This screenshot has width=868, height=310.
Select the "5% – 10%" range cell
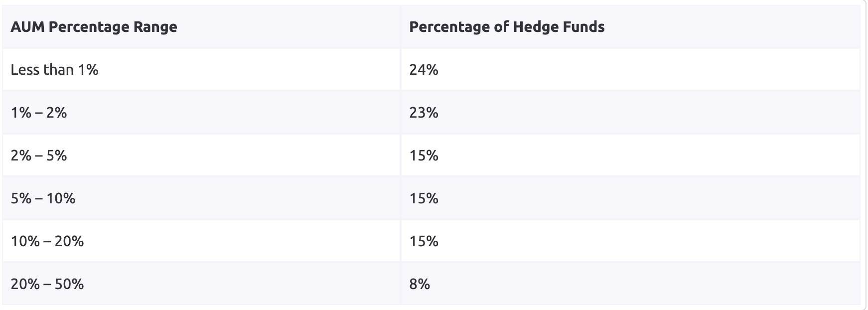(x=43, y=198)
